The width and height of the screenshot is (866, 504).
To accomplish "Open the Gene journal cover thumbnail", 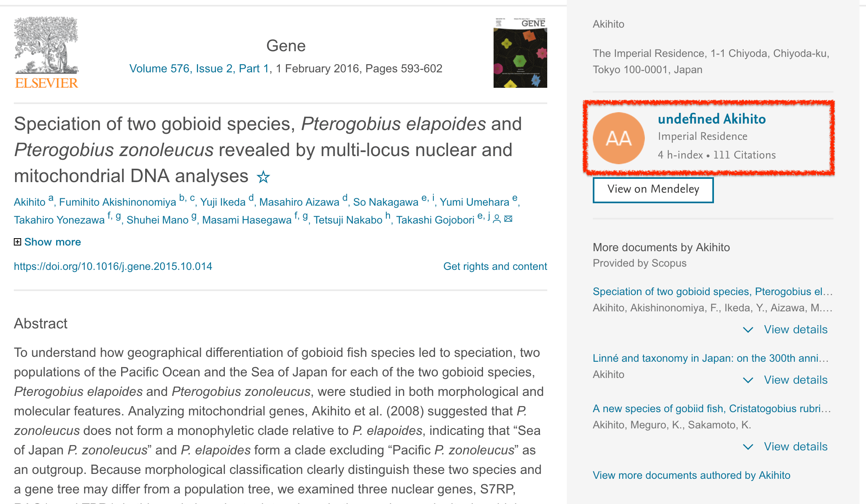I will (520, 53).
